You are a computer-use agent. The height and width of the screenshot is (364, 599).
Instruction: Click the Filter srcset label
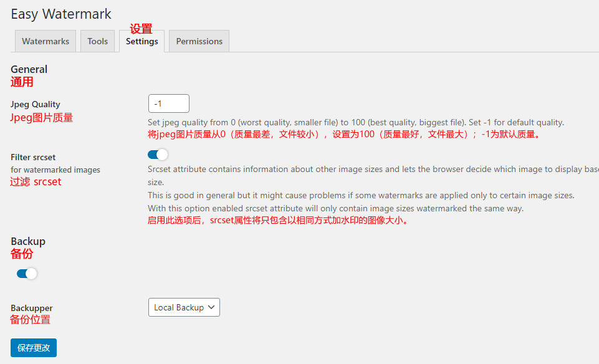[x=33, y=157]
